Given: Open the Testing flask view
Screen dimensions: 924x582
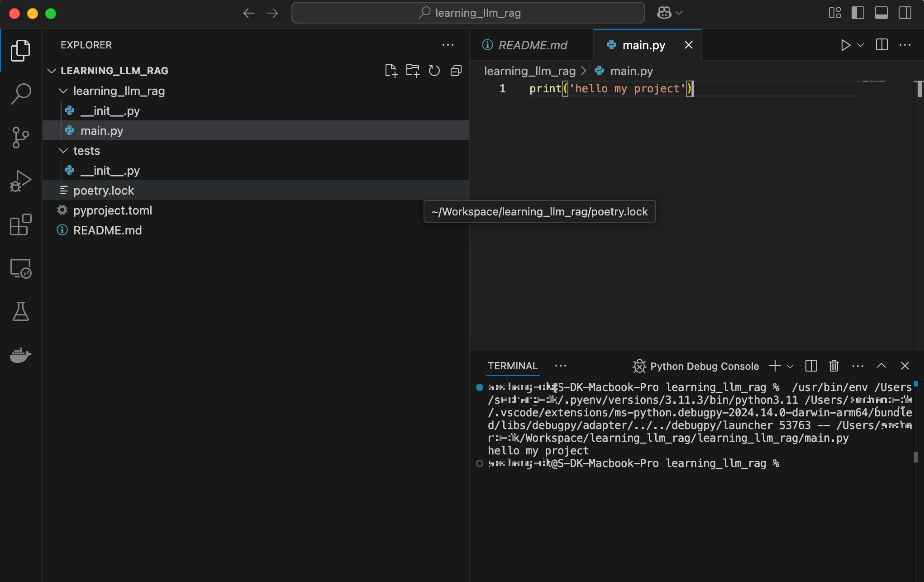Looking at the screenshot, I should pyautogui.click(x=21, y=311).
